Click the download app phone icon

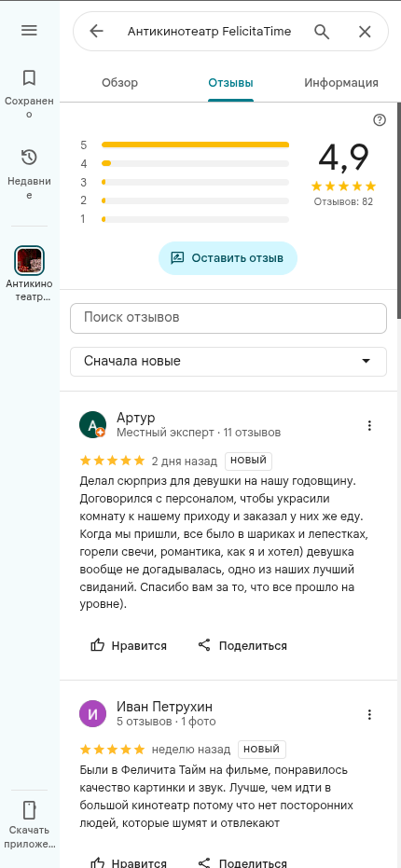[29, 810]
